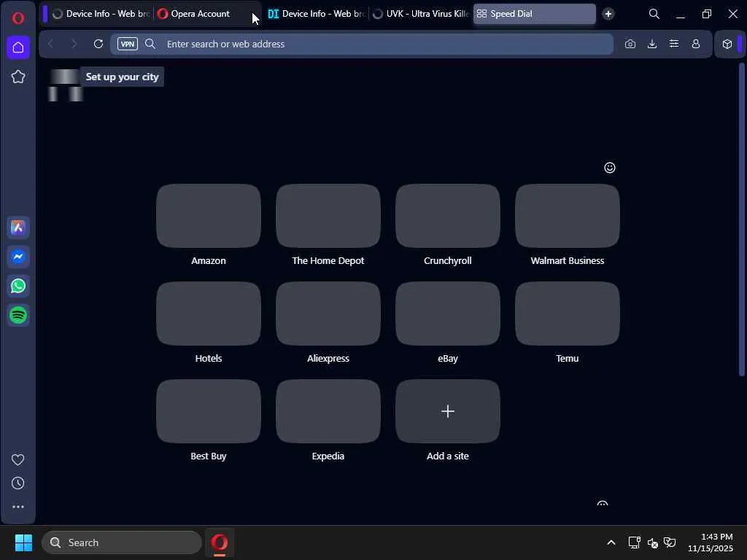Open History clock icon in sidebar
The width and height of the screenshot is (747, 560).
click(18, 483)
